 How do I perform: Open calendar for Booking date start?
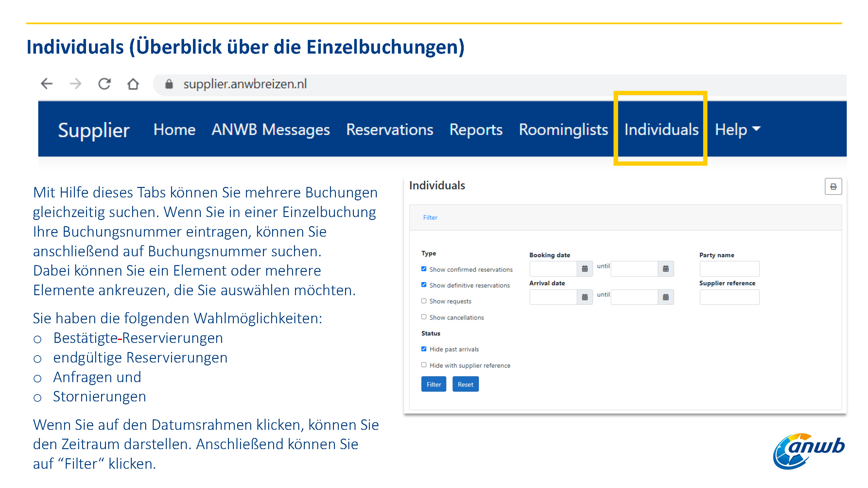click(585, 269)
